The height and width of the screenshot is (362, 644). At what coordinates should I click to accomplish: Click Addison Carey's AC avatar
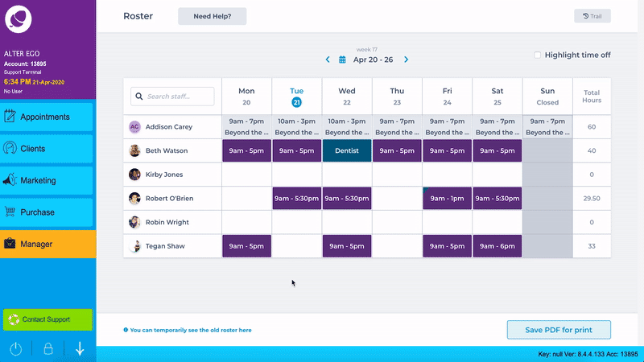coord(134,127)
